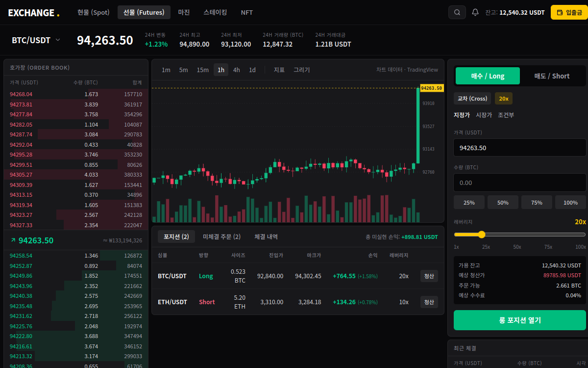Click bid price 94213.32 in order book
588x368 pixels.
pyautogui.click(x=21, y=356)
